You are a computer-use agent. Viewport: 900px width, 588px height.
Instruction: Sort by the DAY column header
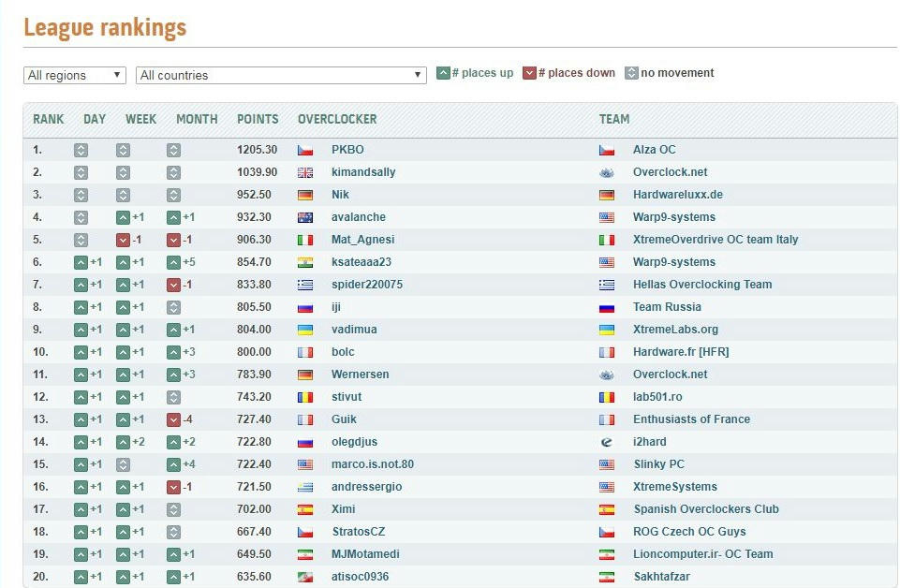pyautogui.click(x=95, y=119)
